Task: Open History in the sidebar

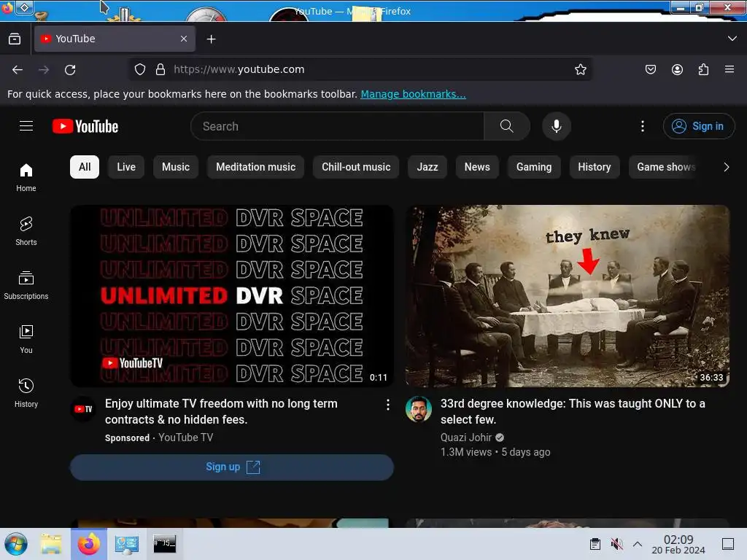Action: pyautogui.click(x=26, y=393)
